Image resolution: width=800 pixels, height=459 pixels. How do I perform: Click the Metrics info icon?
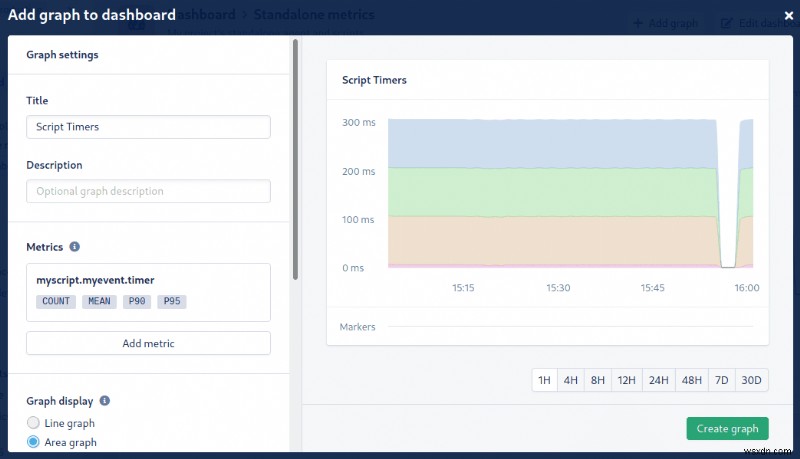coord(74,247)
